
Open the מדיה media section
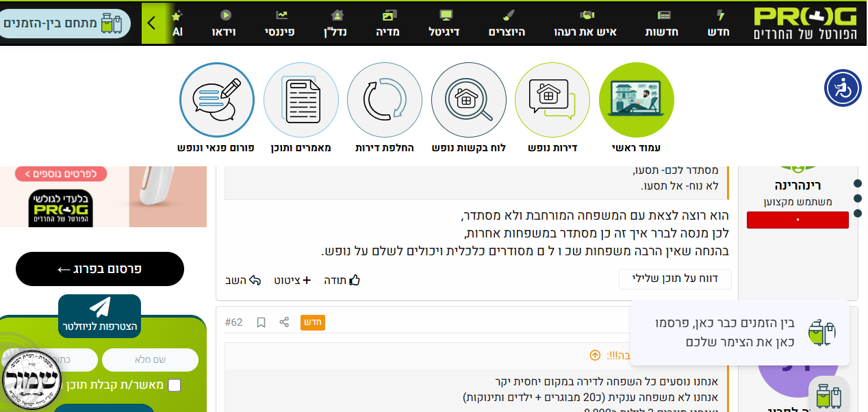pyautogui.click(x=388, y=23)
